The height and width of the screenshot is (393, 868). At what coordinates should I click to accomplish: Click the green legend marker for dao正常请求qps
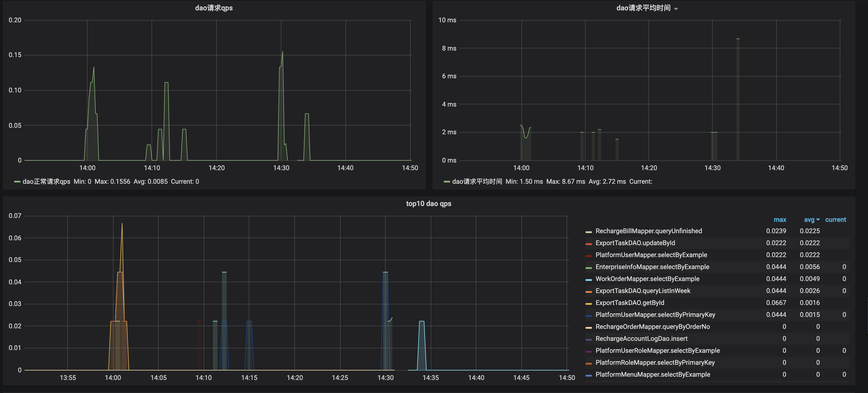tap(16, 181)
